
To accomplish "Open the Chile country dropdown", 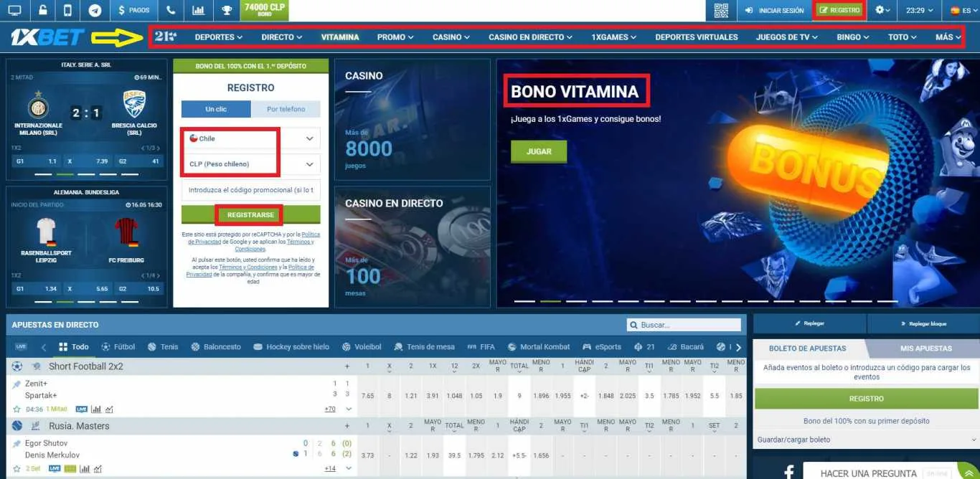I will point(250,138).
